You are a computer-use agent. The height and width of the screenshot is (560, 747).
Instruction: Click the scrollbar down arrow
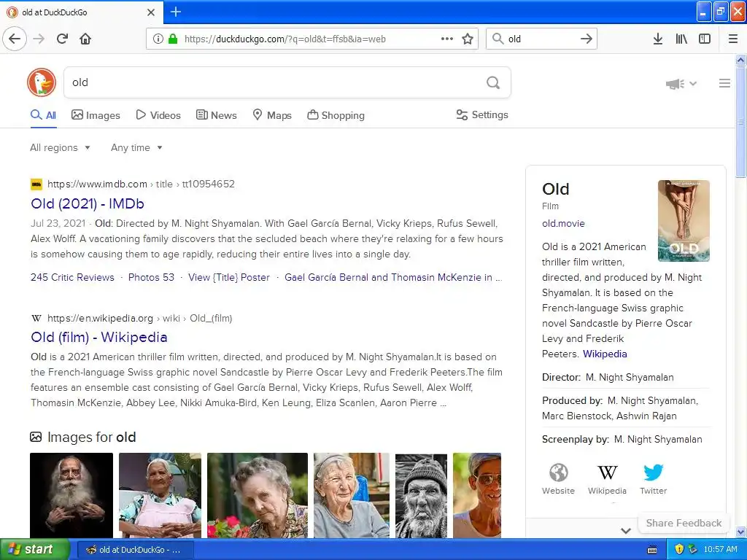740,532
